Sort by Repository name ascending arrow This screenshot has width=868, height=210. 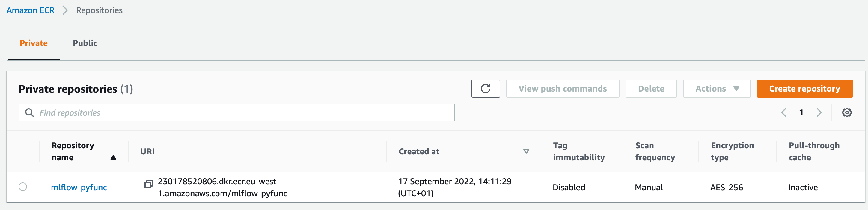pyautogui.click(x=113, y=157)
